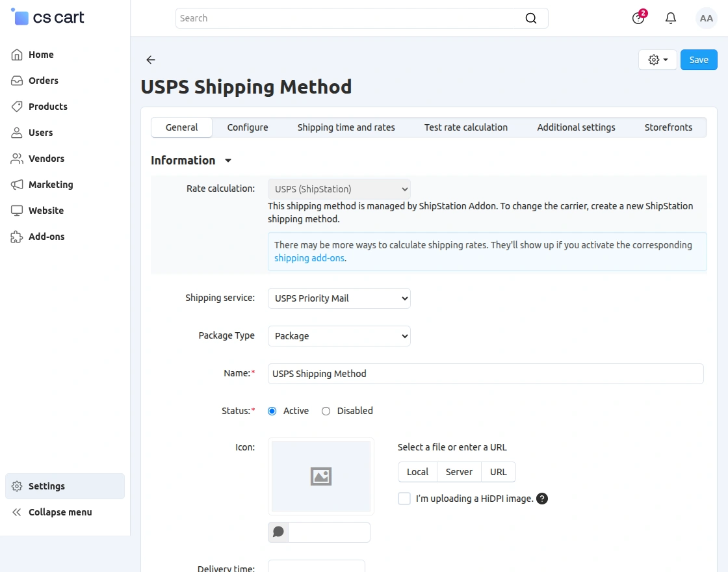Check I'm uploading a HiDPI image
This screenshot has width=728, height=572.
404,499
